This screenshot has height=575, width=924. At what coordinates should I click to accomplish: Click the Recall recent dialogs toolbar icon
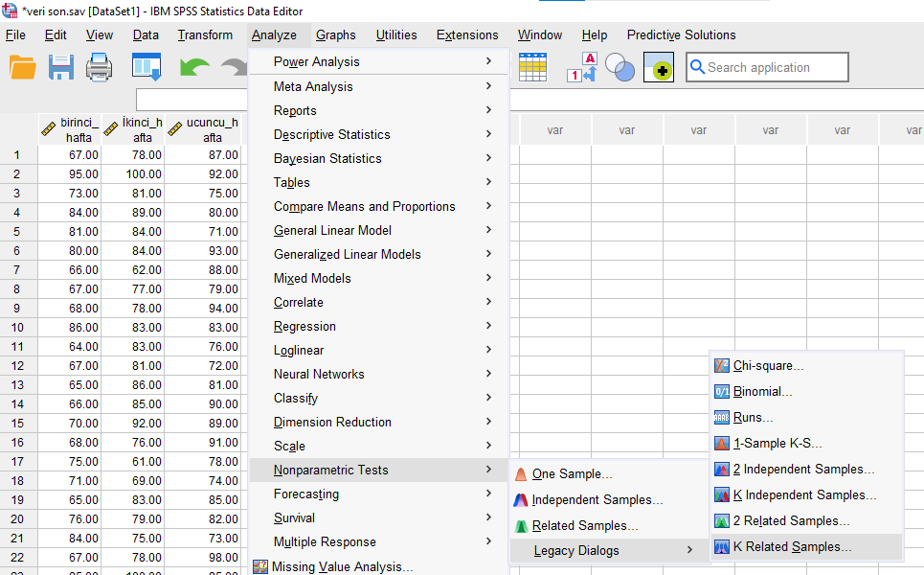point(146,67)
